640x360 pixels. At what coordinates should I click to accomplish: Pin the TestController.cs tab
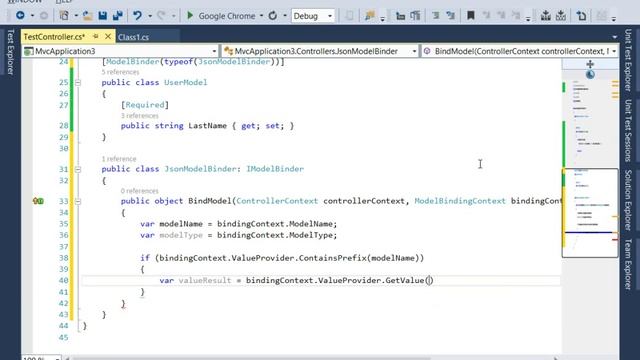tap(96, 37)
